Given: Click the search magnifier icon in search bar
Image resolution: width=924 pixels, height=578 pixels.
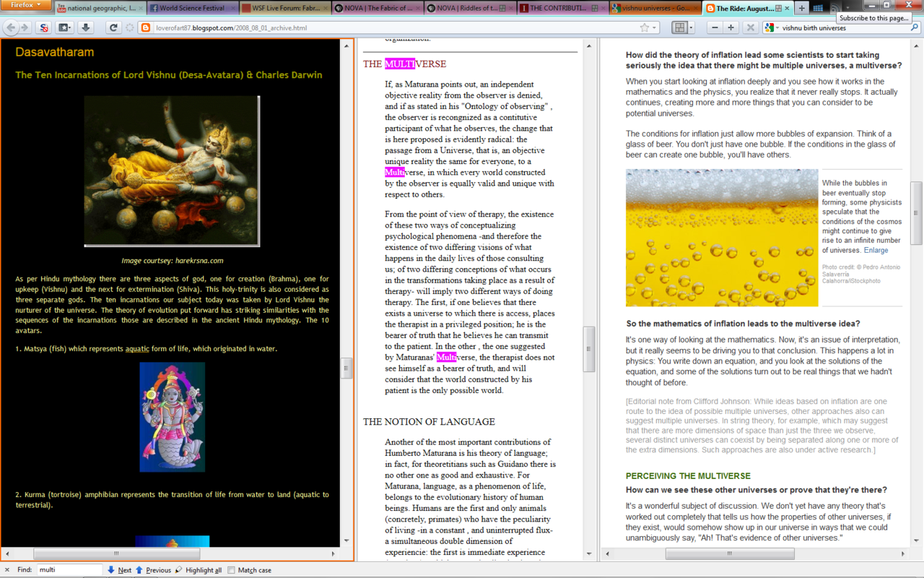Looking at the screenshot, I should click(x=915, y=28).
